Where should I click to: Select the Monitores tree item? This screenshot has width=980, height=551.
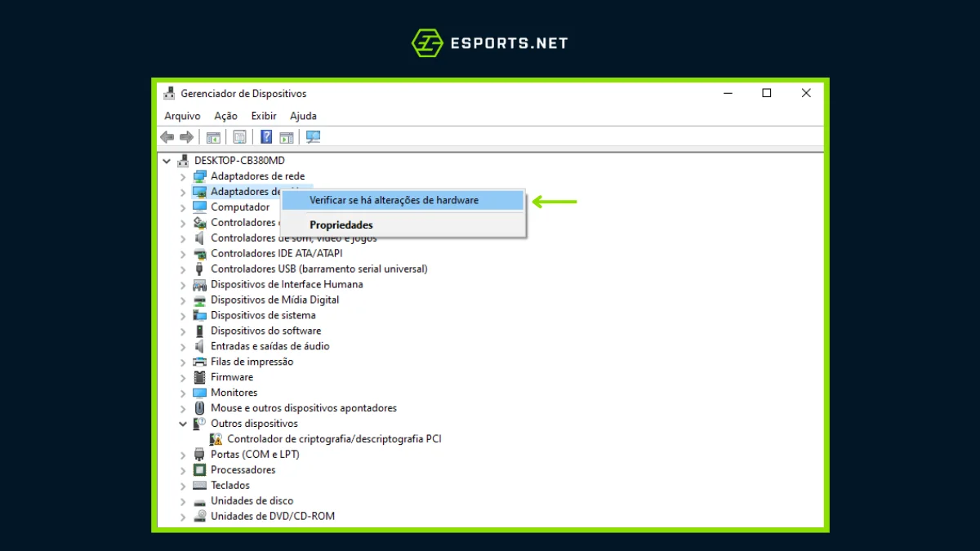click(234, 393)
